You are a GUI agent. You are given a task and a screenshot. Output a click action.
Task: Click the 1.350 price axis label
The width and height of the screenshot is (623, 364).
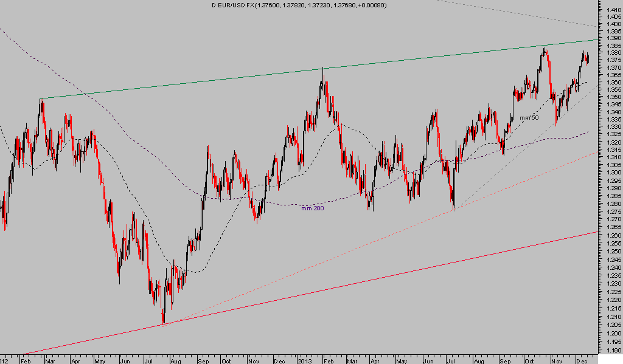click(x=613, y=97)
